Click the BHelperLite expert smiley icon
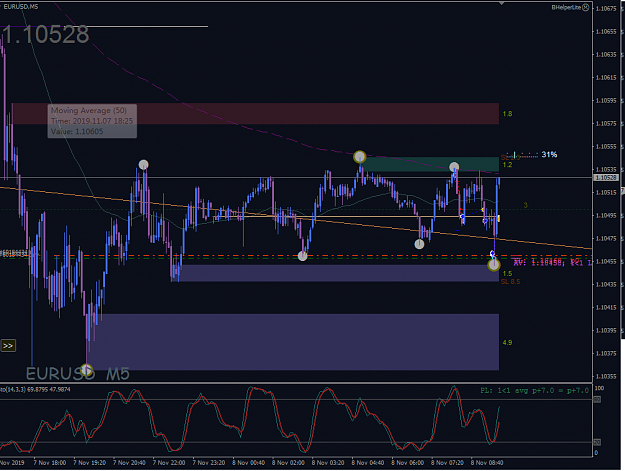 (586, 7)
